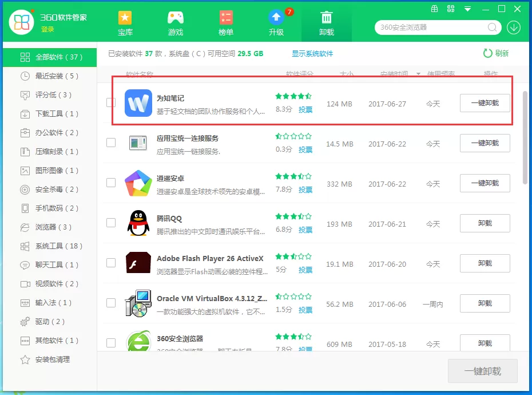Image resolution: width=532 pixels, height=395 pixels.
Task: Click the 为知笔记 app icon
Action: [x=138, y=103]
